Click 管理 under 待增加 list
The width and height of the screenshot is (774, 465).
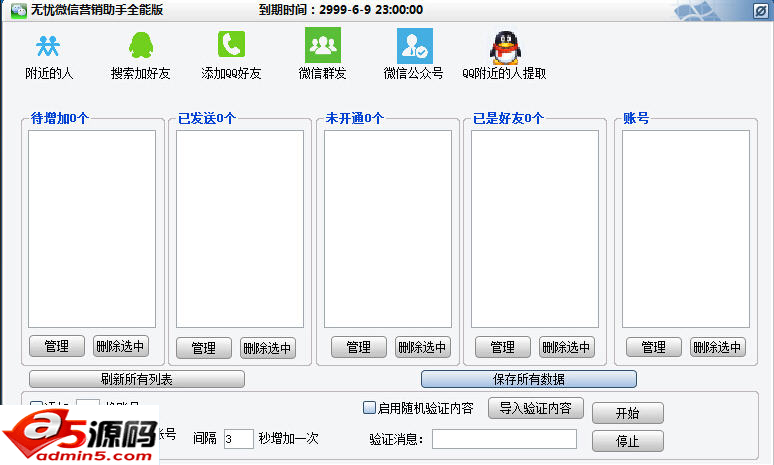point(57,346)
